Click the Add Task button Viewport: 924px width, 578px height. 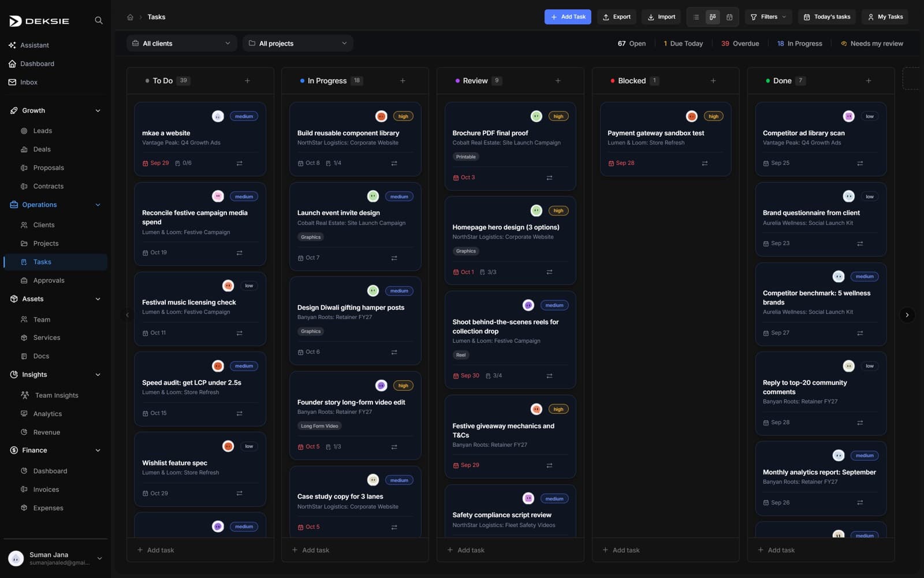[568, 17]
